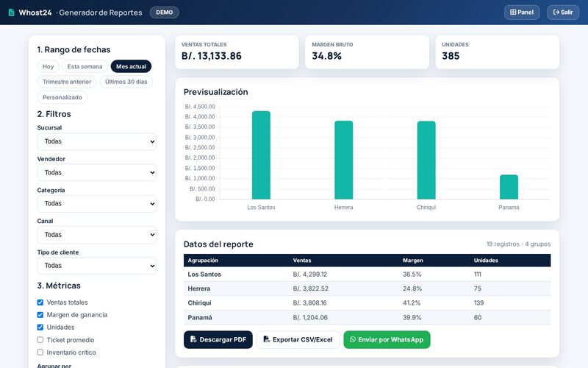
Task: Click the Los Santos chart bar
Action: point(261,155)
